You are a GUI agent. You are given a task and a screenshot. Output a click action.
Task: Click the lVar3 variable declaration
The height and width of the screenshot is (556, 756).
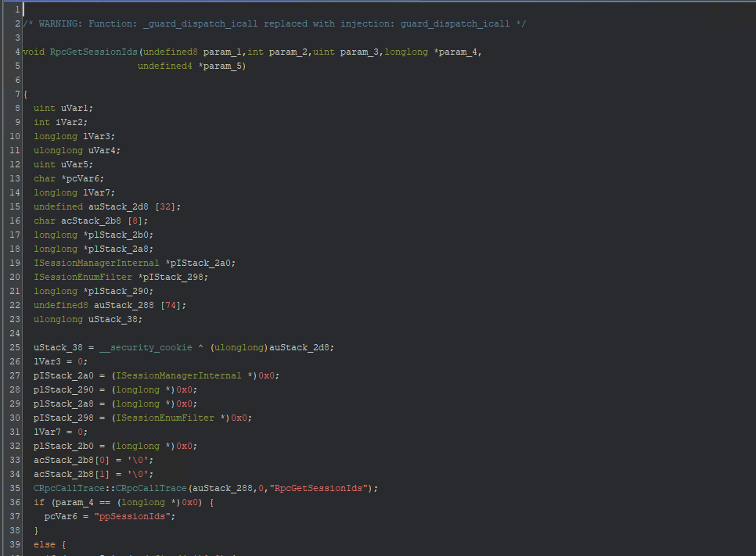(74, 136)
